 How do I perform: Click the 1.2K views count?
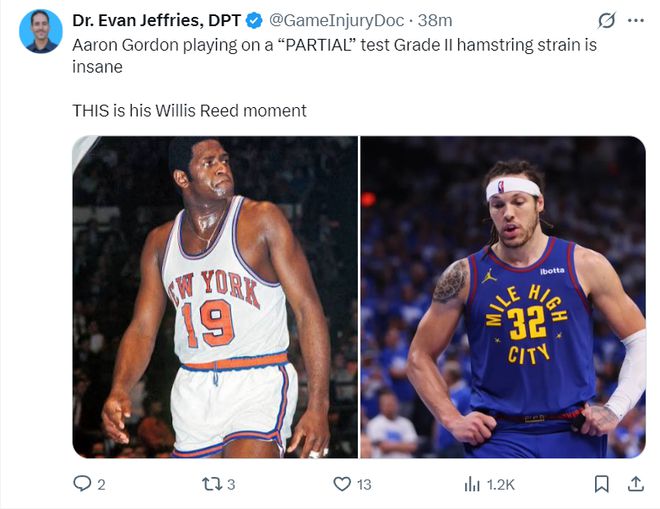coord(500,484)
